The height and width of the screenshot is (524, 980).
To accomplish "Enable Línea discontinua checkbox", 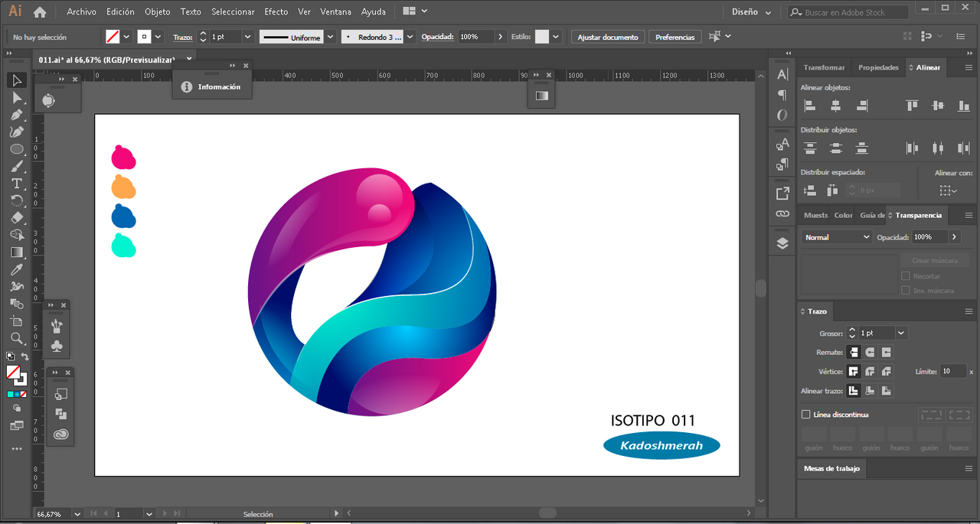I will tap(805, 415).
